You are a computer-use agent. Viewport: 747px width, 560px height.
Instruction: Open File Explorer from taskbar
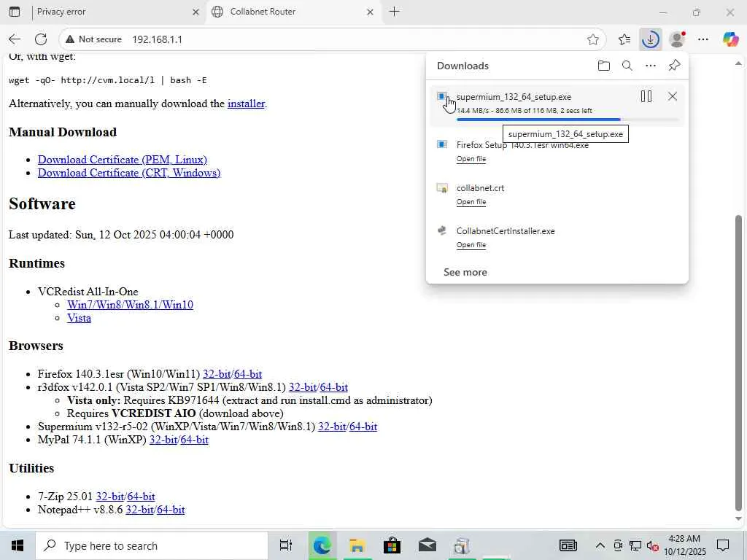pos(356,545)
